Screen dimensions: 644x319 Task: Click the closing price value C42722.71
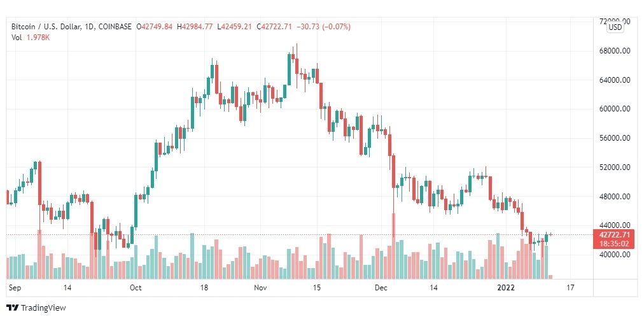tap(274, 27)
